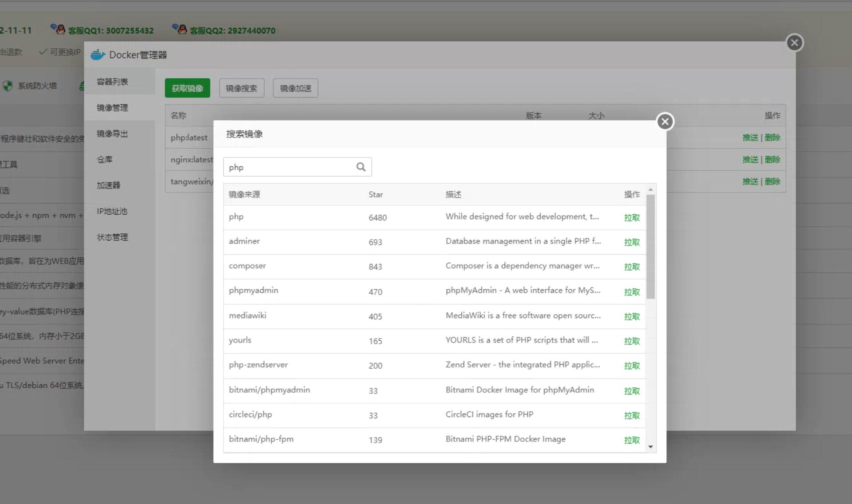
Task: Click the Zend Server description text
Action: click(523, 365)
